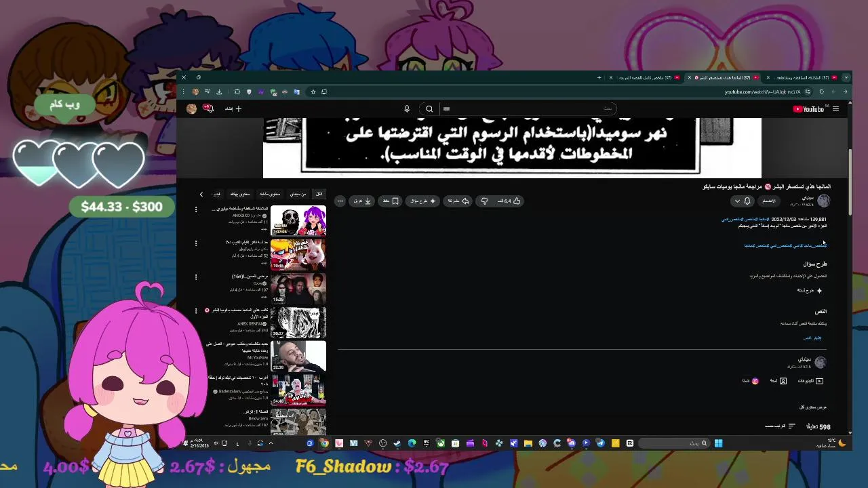Save video to playlist bookmark
This screenshot has width=868, height=488.
[x=391, y=201]
